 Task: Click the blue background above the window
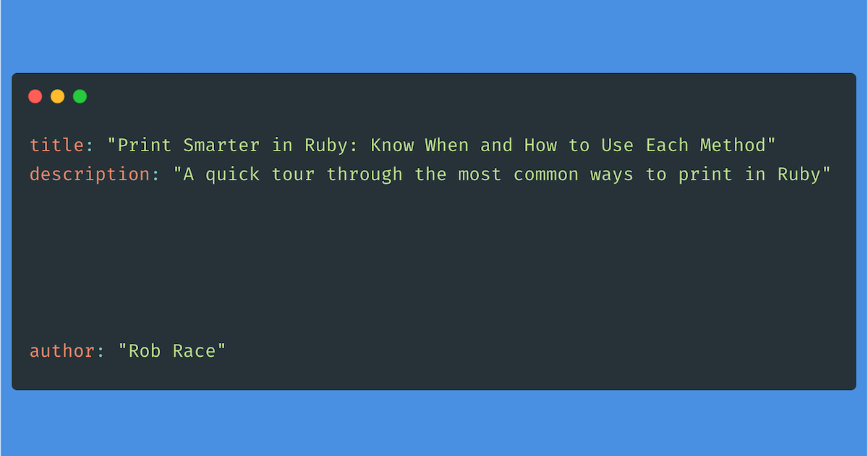click(434, 36)
